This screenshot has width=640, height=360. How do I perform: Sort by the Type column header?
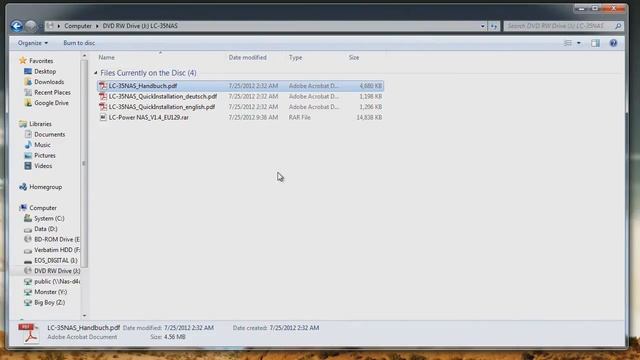pyautogui.click(x=296, y=58)
